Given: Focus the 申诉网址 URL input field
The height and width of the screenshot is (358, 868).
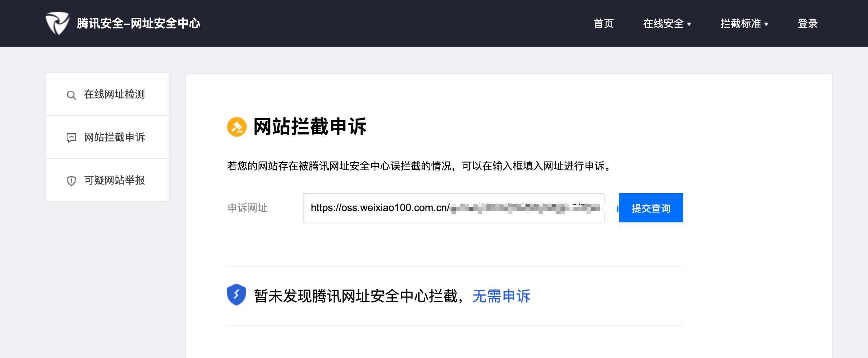Looking at the screenshot, I should tap(454, 208).
